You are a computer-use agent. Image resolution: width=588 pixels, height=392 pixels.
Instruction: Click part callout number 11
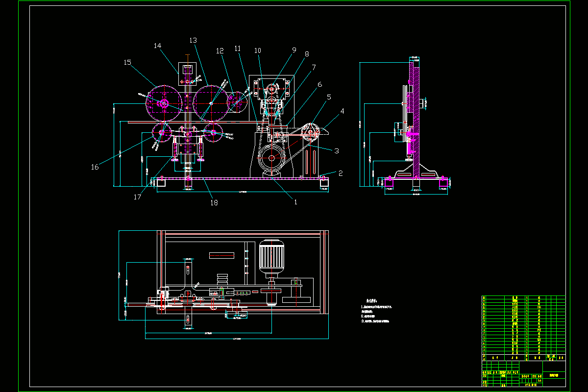pos(238,49)
